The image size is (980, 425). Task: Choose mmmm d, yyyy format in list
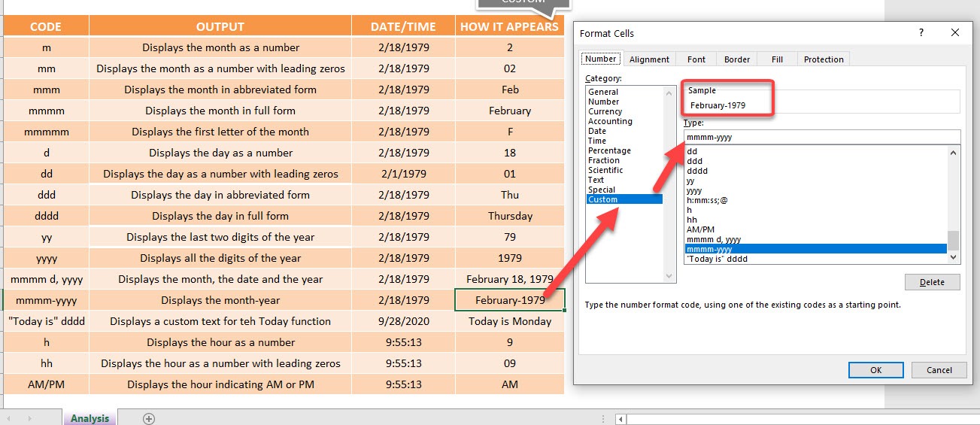(x=816, y=239)
